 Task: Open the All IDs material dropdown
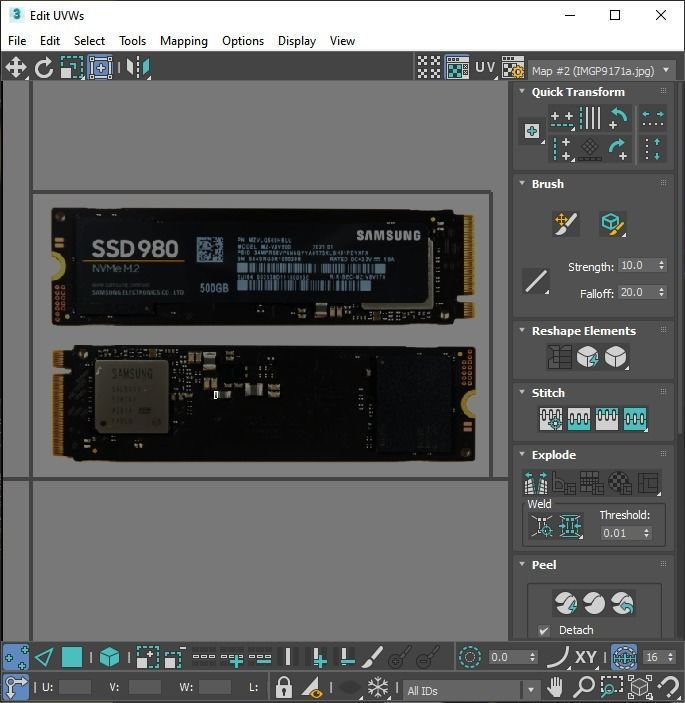click(471, 690)
